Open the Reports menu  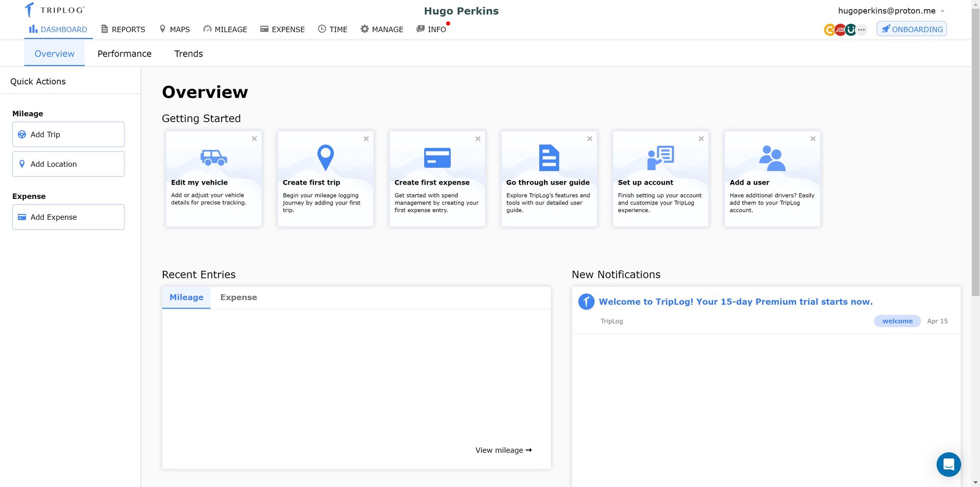(123, 30)
